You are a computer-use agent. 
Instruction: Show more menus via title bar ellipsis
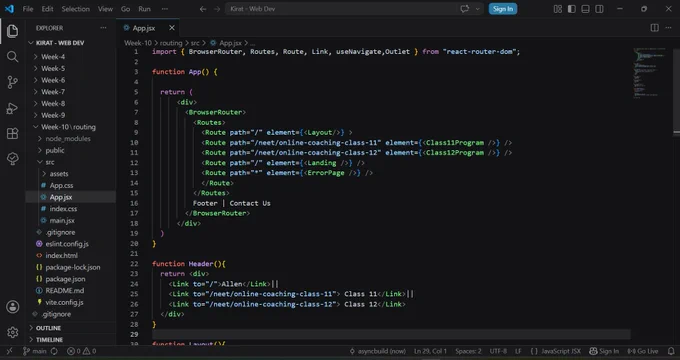pyautogui.click(x=165, y=9)
